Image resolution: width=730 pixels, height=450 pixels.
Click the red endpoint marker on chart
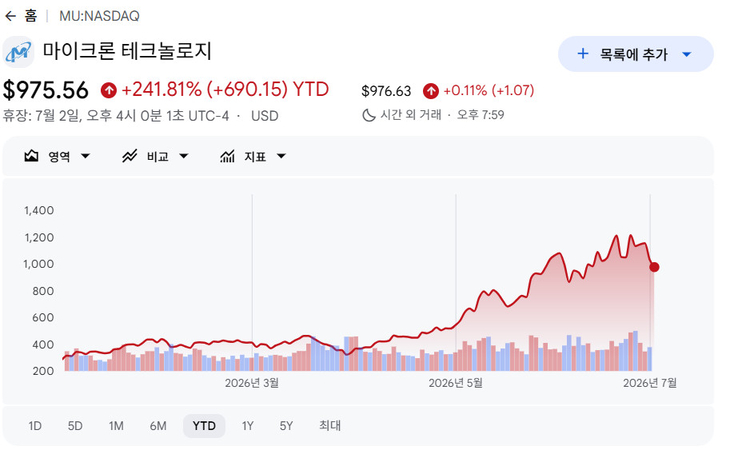pyautogui.click(x=654, y=267)
